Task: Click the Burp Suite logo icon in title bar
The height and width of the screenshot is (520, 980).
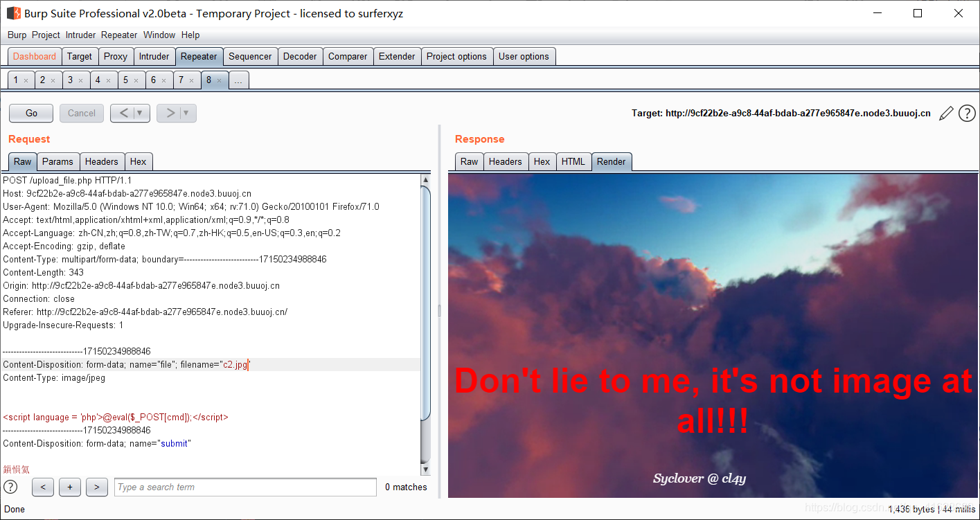Action: [x=13, y=13]
